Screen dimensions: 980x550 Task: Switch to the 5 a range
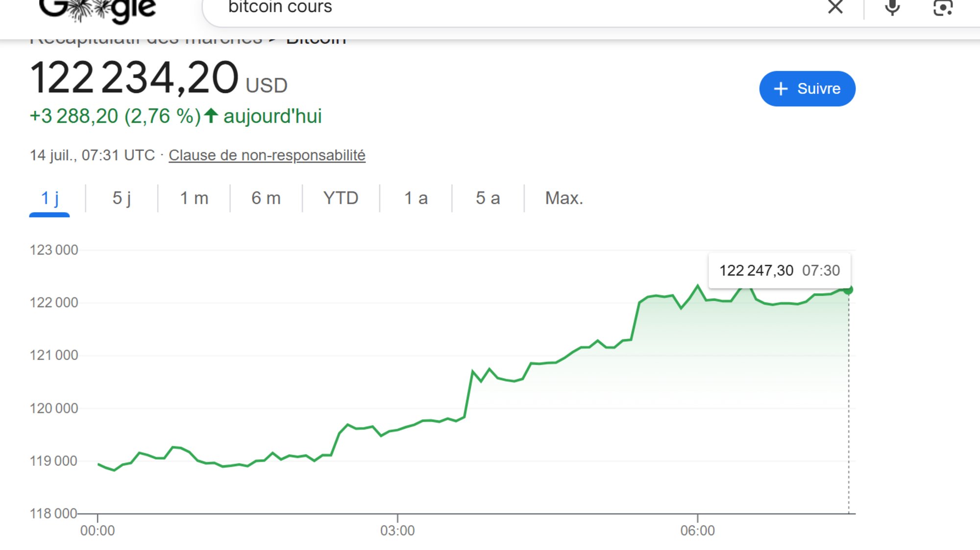click(x=488, y=198)
